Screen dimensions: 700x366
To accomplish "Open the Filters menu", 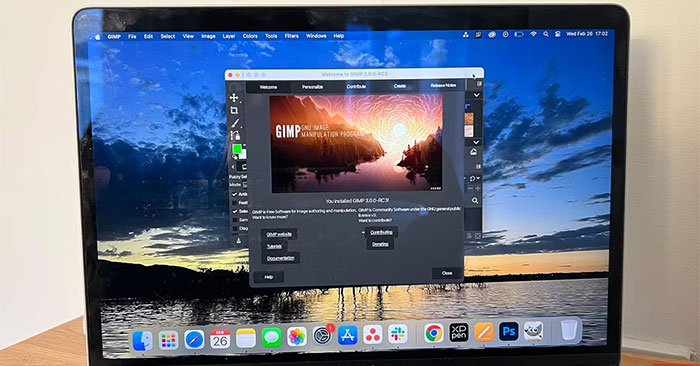I will point(292,36).
